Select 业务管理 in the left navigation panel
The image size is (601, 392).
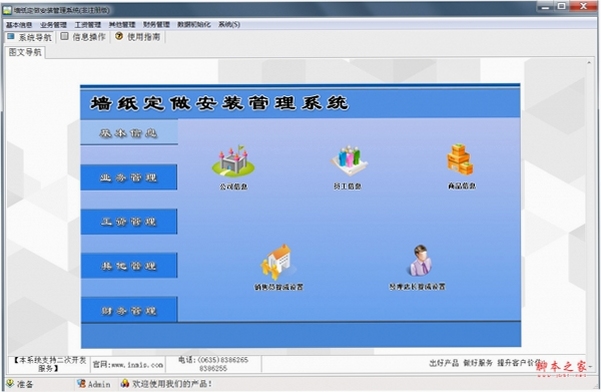[129, 177]
